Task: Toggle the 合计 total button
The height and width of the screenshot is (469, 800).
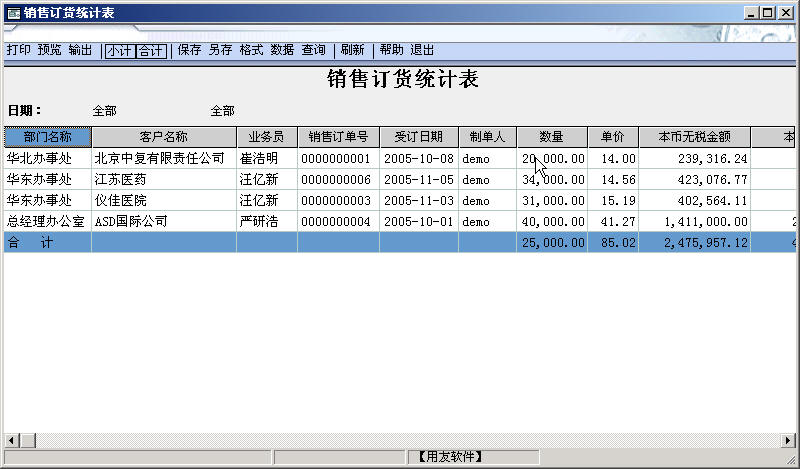Action: [151, 51]
